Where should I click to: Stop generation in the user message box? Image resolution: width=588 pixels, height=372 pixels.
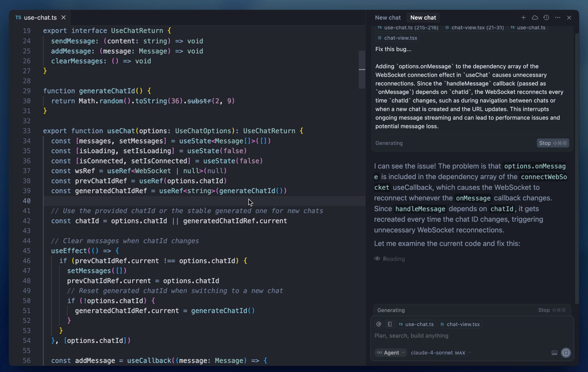553,143
